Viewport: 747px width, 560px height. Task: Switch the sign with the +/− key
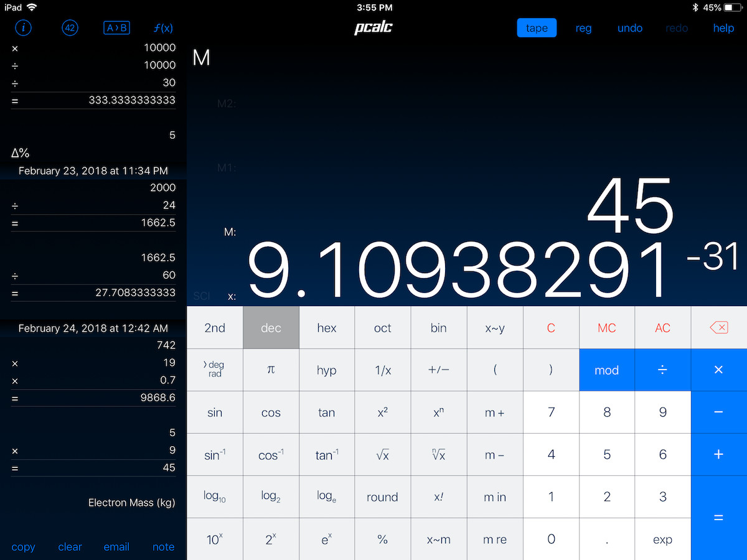pyautogui.click(x=439, y=370)
